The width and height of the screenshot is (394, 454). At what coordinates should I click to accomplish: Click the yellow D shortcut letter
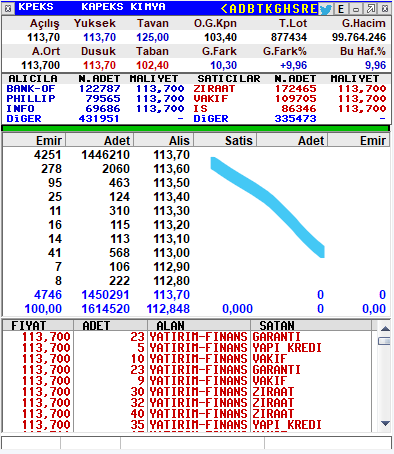click(x=242, y=9)
